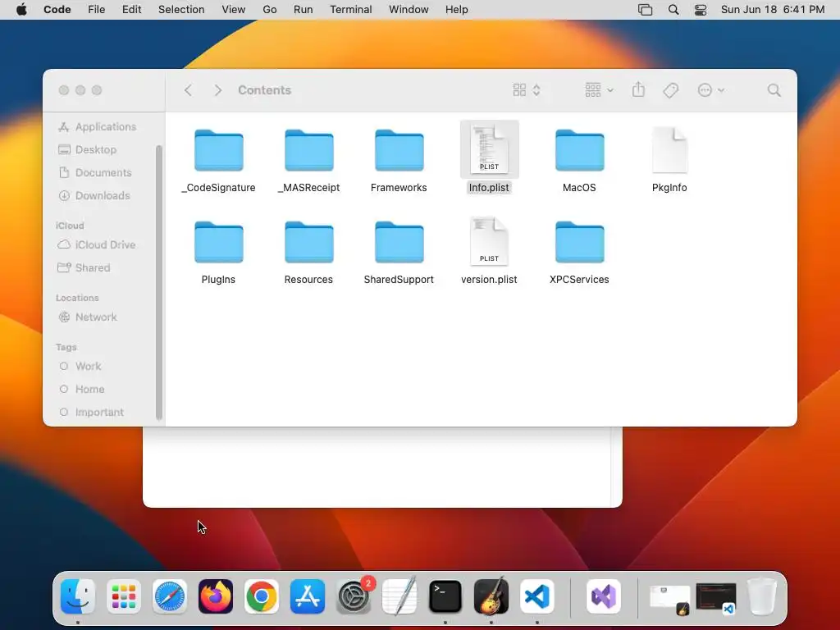840x630 pixels.
Task: Select Desktop in the sidebar
Action: pos(87,150)
